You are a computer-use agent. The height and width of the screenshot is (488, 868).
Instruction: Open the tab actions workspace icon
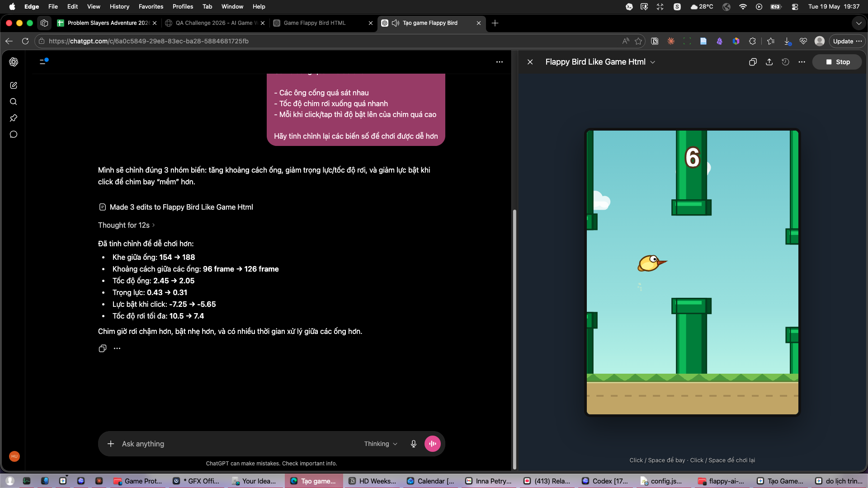(44, 23)
